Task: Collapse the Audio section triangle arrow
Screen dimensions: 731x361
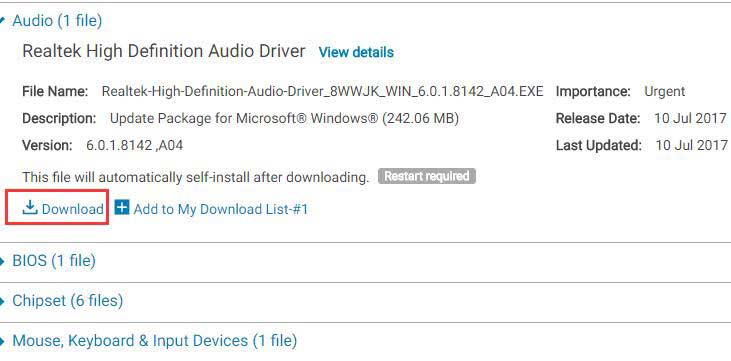Action: (2, 21)
